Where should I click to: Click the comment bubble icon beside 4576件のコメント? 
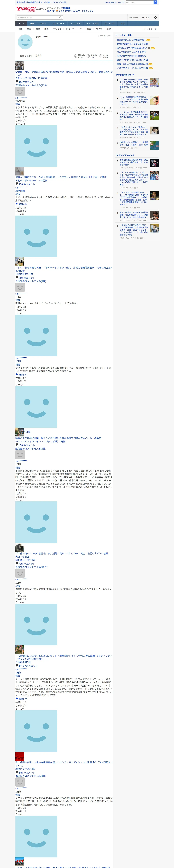tap(17, 665)
